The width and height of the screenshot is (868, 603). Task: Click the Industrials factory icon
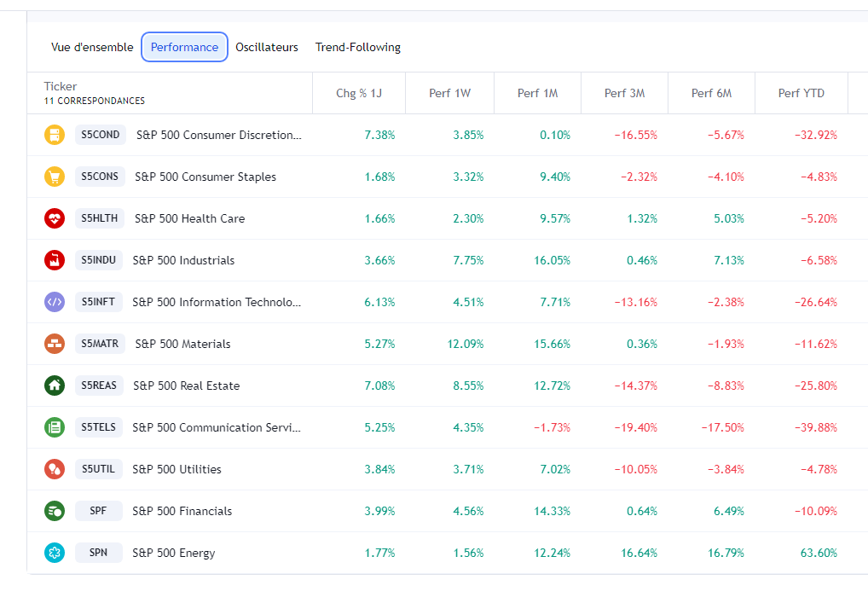pos(55,260)
